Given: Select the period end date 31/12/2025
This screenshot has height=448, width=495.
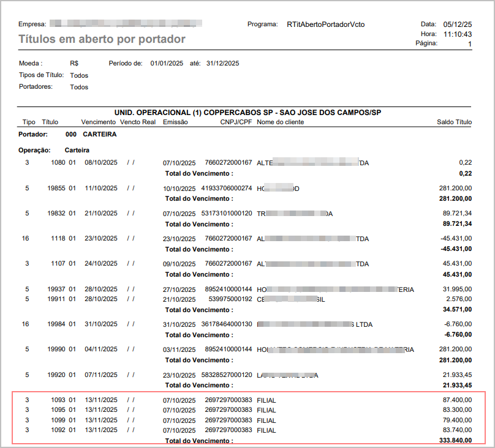Looking at the screenshot, I should click(x=222, y=64).
